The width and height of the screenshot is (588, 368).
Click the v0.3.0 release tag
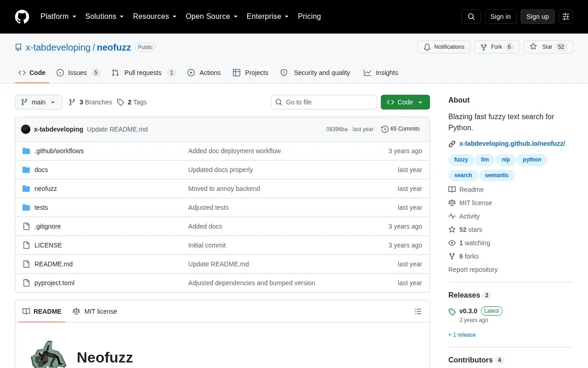point(468,311)
